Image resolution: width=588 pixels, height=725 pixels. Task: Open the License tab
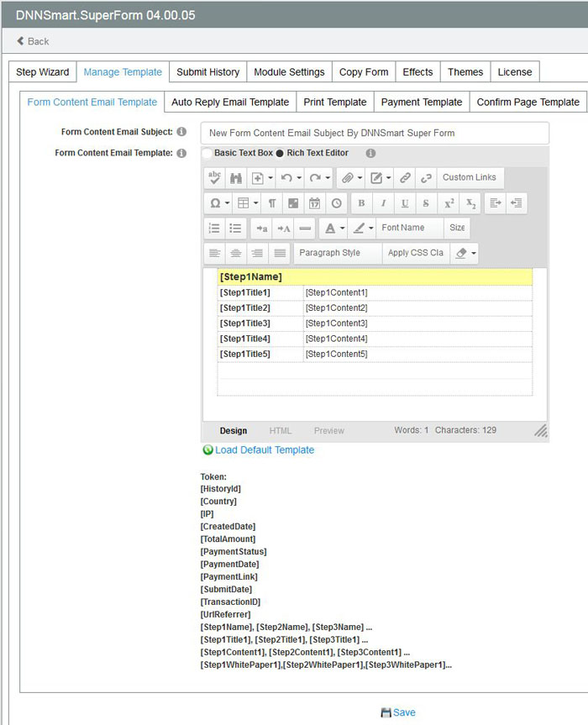coord(515,72)
